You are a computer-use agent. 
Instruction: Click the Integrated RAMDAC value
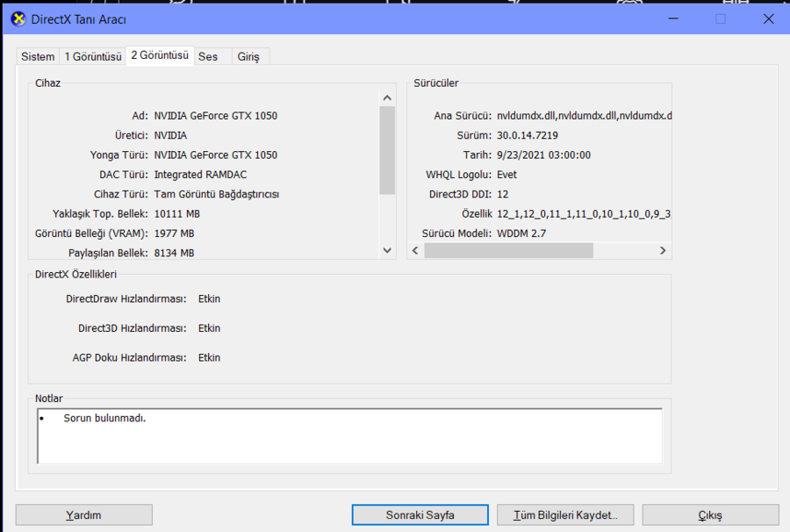[x=200, y=175]
